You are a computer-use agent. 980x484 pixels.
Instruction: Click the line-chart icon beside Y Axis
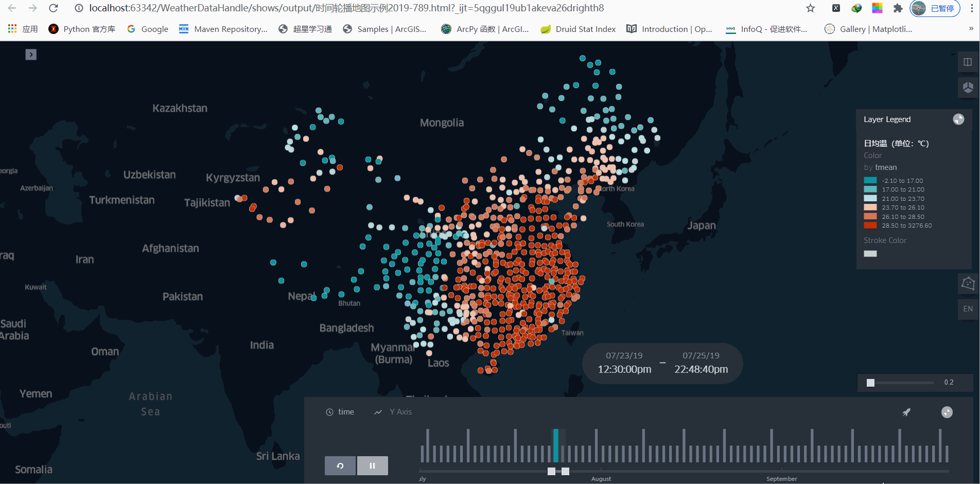point(378,412)
